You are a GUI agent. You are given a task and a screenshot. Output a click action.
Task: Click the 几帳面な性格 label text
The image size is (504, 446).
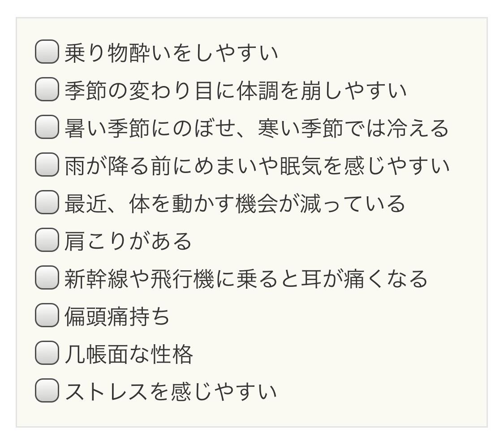pos(129,354)
